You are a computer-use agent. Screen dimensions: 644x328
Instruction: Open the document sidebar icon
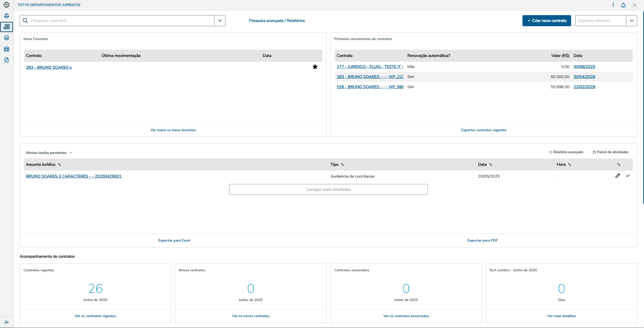(7, 60)
